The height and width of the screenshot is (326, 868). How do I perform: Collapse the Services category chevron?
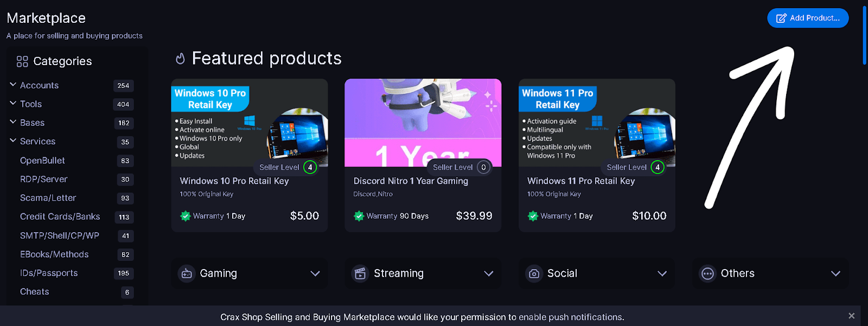[x=13, y=140]
